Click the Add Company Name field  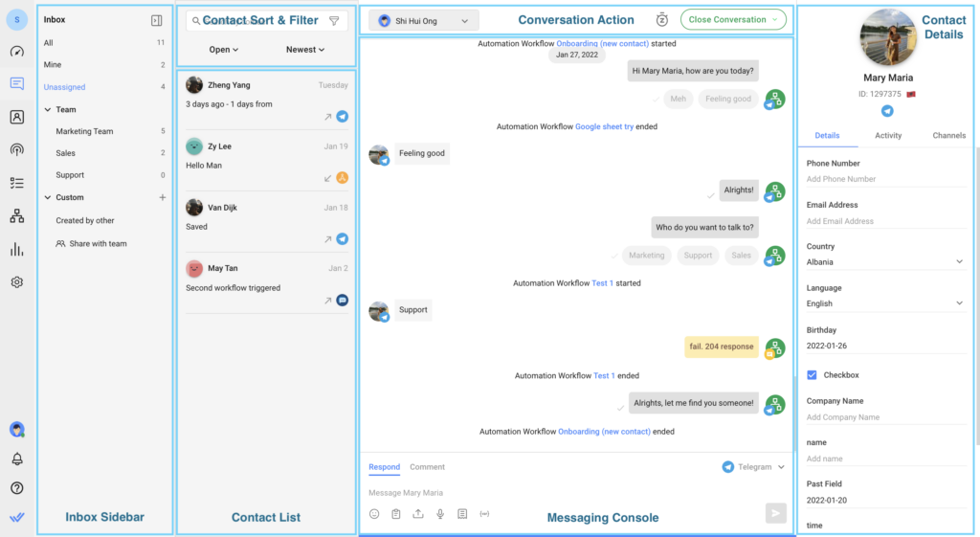click(885, 417)
